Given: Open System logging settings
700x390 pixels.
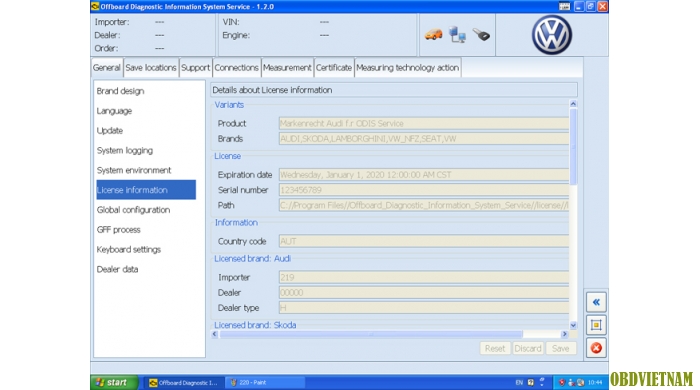Looking at the screenshot, I should (x=146, y=150).
